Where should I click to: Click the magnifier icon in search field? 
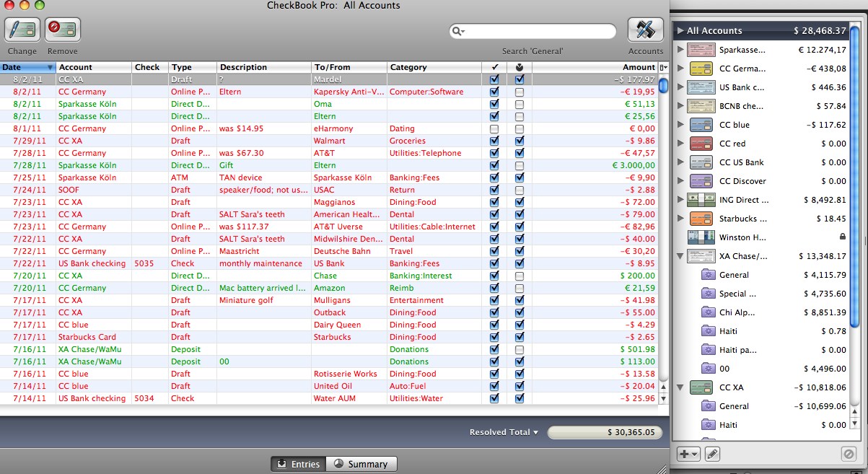pyautogui.click(x=457, y=31)
